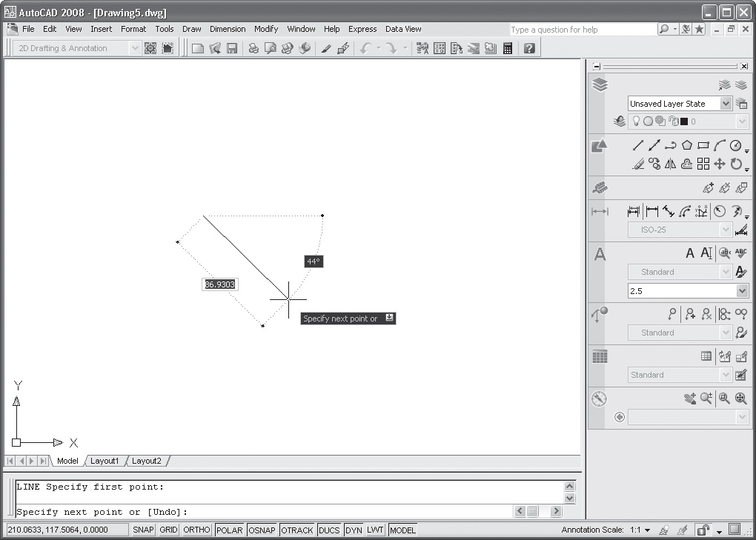The image size is (756, 540).
Task: Select the Rectangle tool
Action: pos(703,145)
